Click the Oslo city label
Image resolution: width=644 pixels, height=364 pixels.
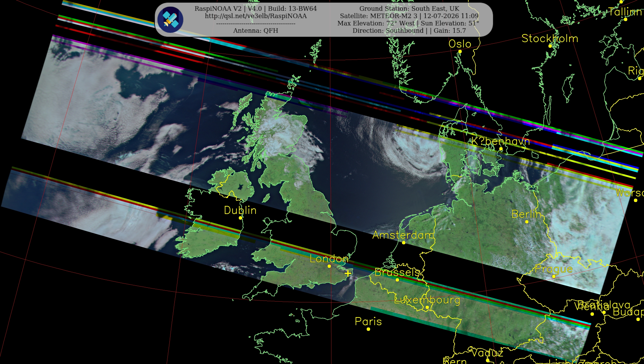click(460, 44)
